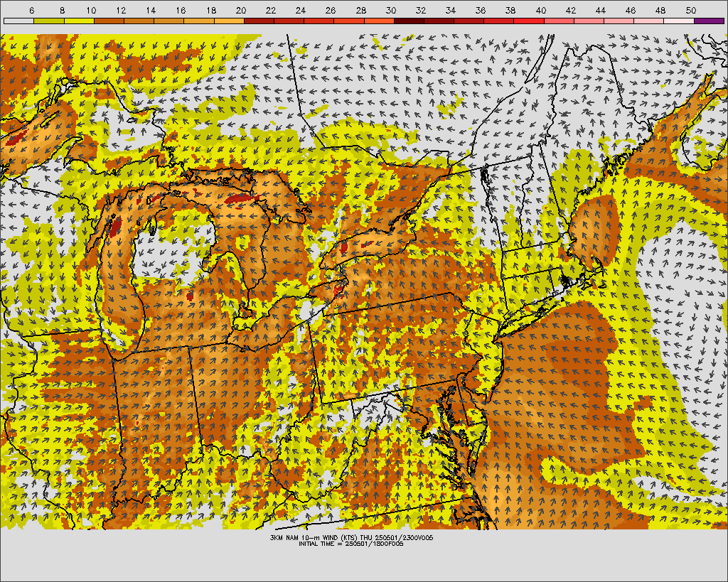Pick the 44–46 knot legend swatch

tap(619, 21)
